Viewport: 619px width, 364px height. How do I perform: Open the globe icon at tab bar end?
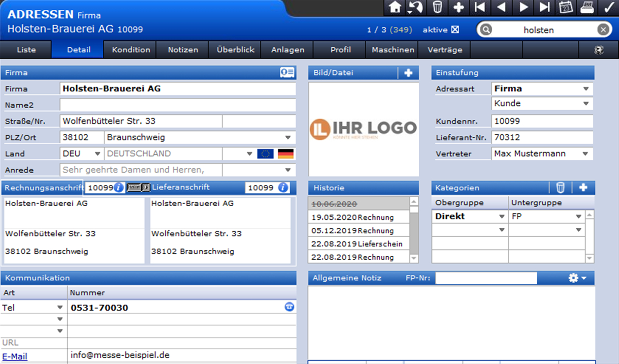click(x=599, y=50)
